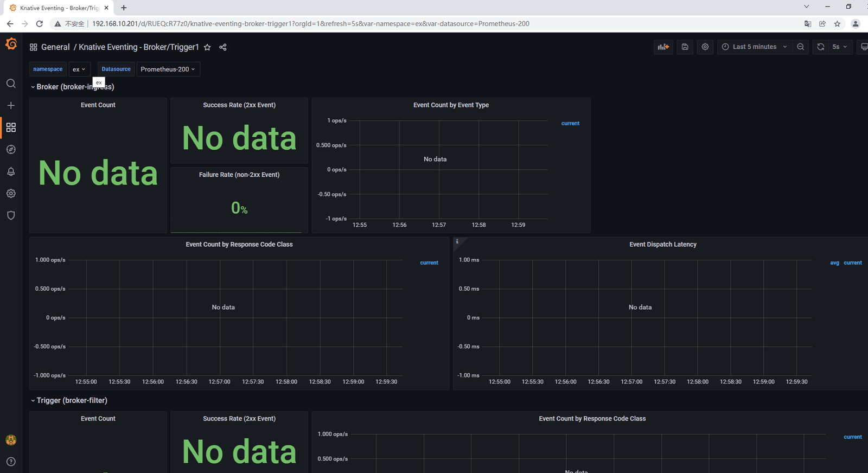Image resolution: width=868 pixels, height=473 pixels.
Task: Open the Event Dispatch Latency panel title
Action: pyautogui.click(x=663, y=245)
